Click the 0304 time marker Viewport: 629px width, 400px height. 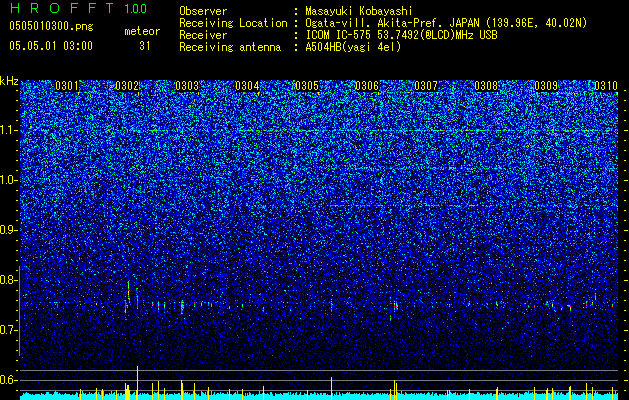pyautogui.click(x=247, y=86)
